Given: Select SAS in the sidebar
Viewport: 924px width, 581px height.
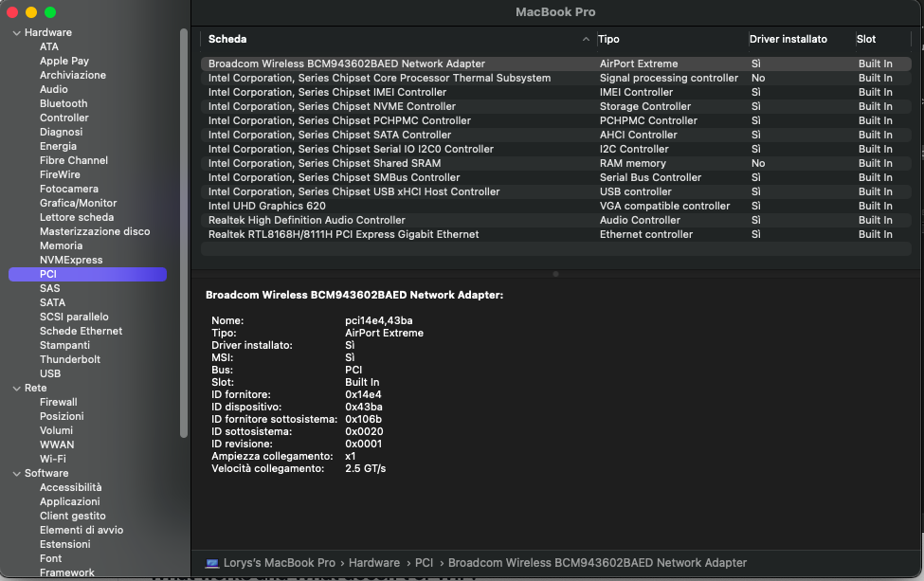Looking at the screenshot, I should (x=49, y=288).
